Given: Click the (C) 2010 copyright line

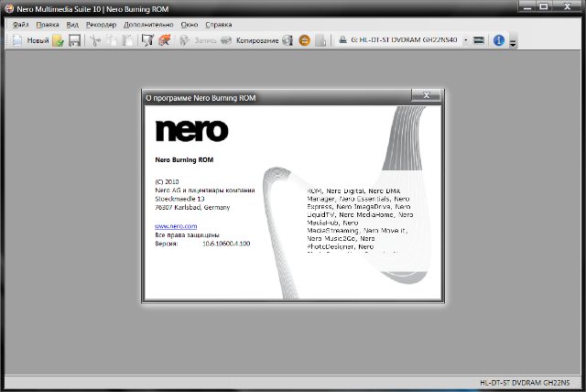Looking at the screenshot, I should pos(167,181).
